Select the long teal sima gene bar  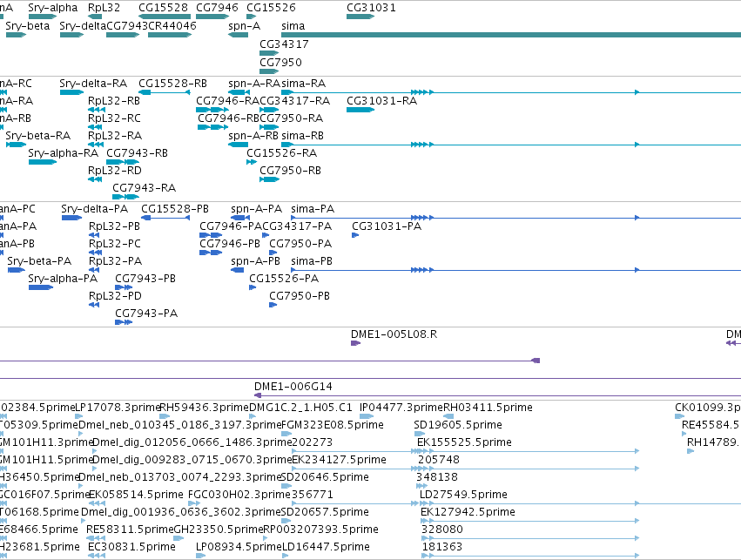pos(511,35)
